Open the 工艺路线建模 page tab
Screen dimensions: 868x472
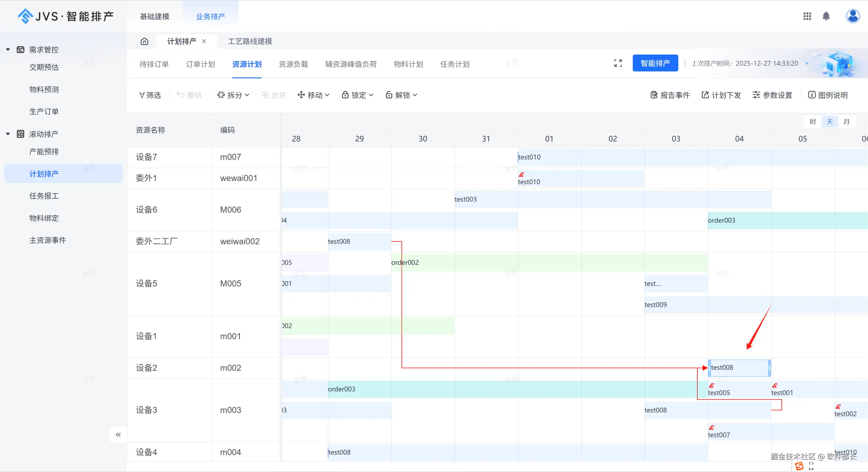tap(250, 41)
